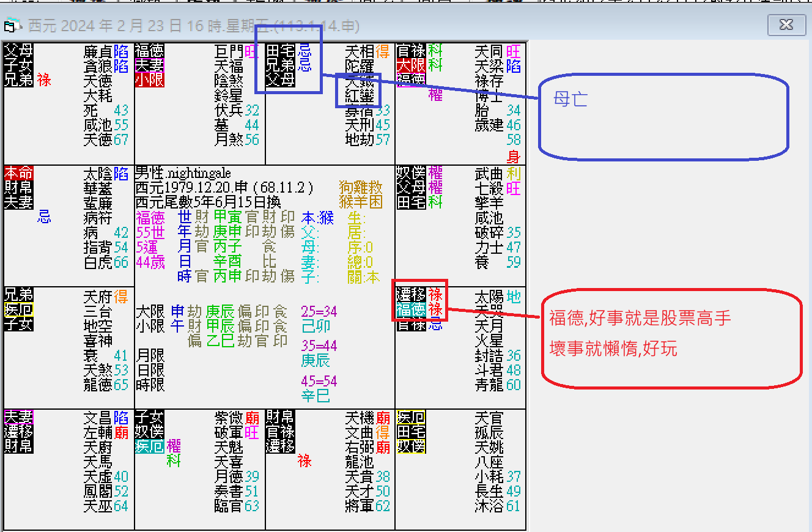The width and height of the screenshot is (812, 532).
Task: Close the chart window
Action: (786, 25)
